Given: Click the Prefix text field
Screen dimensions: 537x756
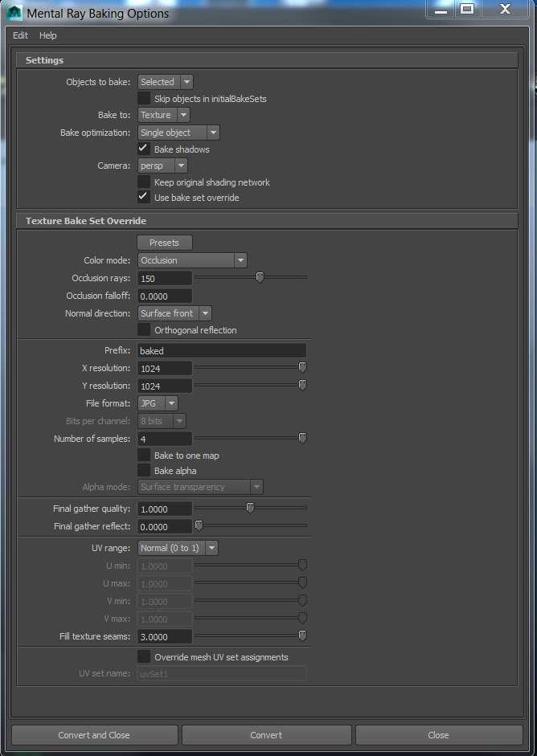Looking at the screenshot, I should click(222, 350).
